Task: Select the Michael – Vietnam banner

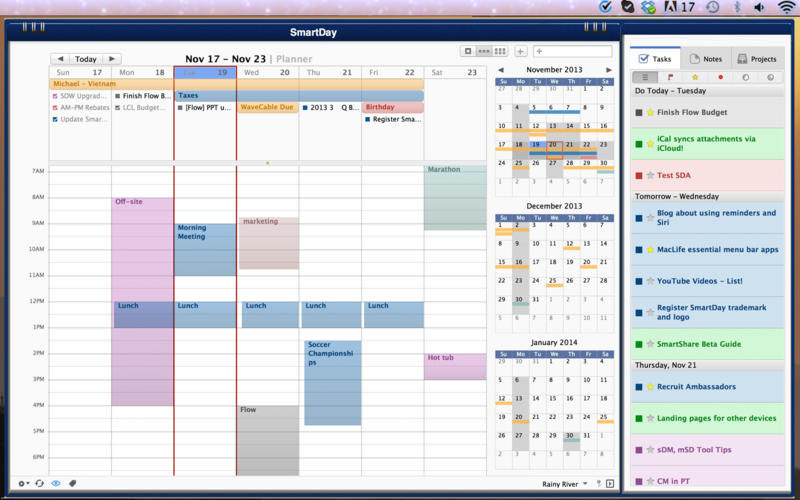Action: 236,84
